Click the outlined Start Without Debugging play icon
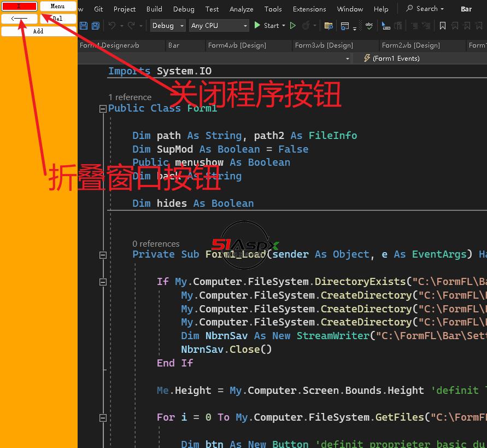Viewport: 487px width, 448px height. coord(292,26)
